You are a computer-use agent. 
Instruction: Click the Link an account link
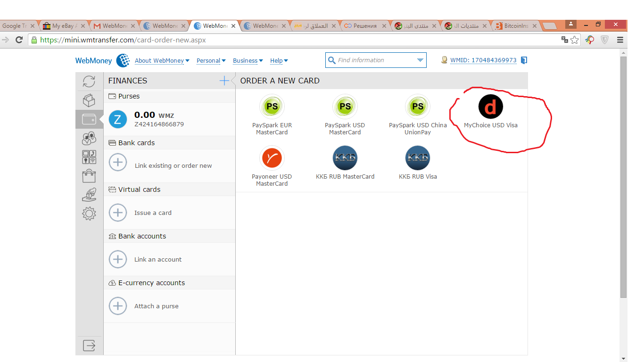158,259
